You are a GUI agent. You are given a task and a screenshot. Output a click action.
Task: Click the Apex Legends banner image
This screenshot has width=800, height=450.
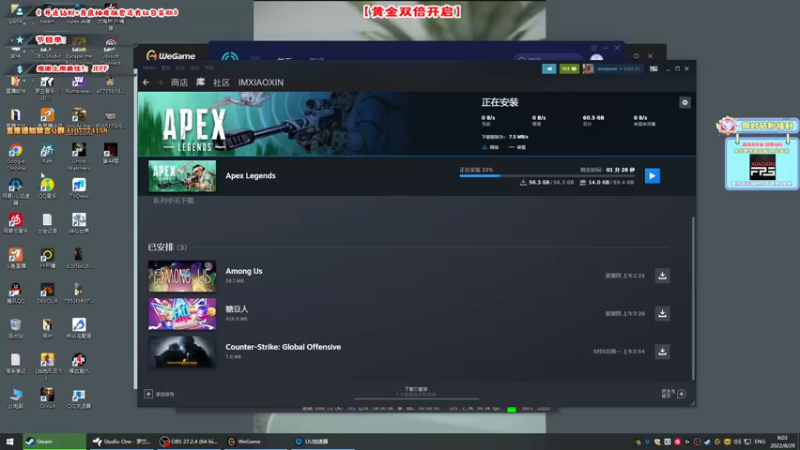click(272, 124)
